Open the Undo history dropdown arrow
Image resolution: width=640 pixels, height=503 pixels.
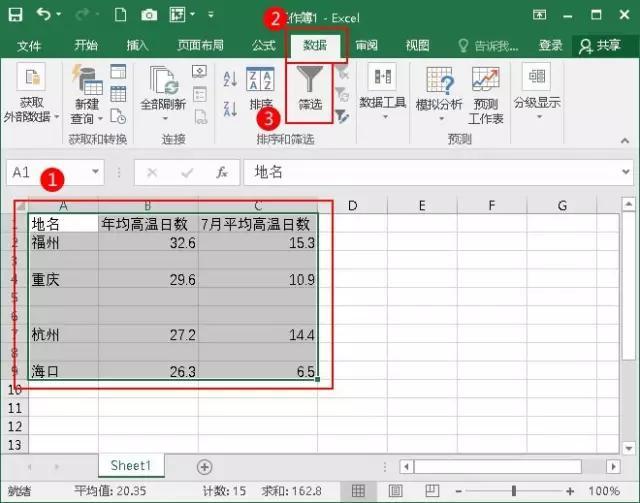click(59, 15)
